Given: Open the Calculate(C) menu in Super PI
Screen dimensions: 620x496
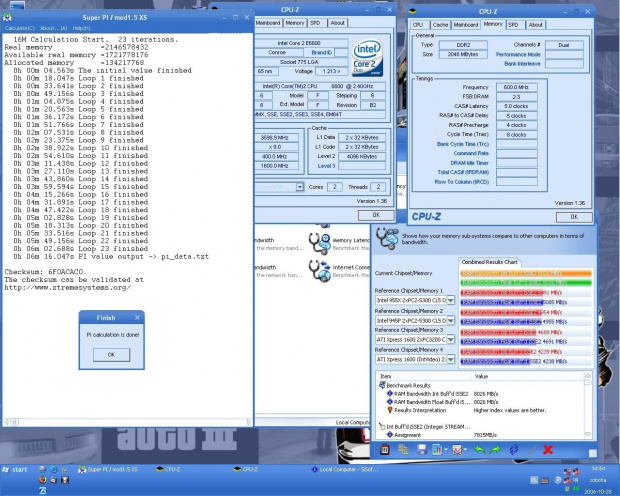Looking at the screenshot, I should pos(20,28).
